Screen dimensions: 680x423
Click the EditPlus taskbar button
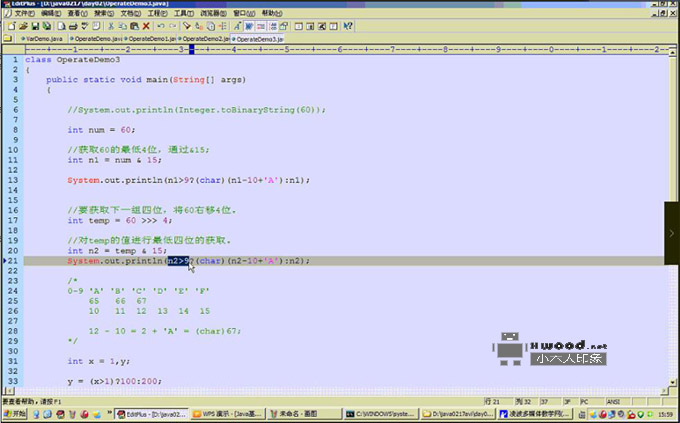[x=152, y=414]
